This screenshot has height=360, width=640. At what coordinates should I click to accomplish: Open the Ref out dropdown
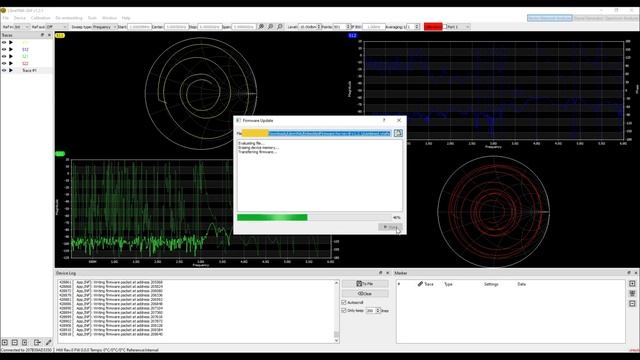(x=57, y=27)
